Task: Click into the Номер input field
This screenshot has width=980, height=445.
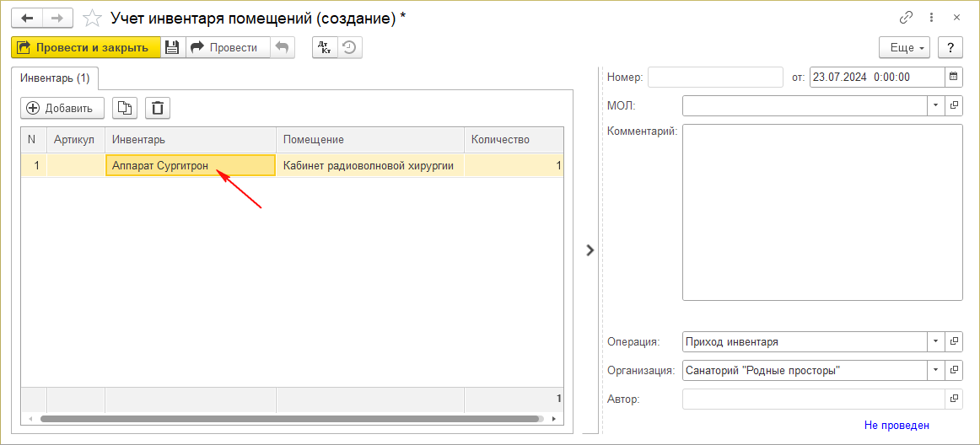Action: pyautogui.click(x=715, y=78)
